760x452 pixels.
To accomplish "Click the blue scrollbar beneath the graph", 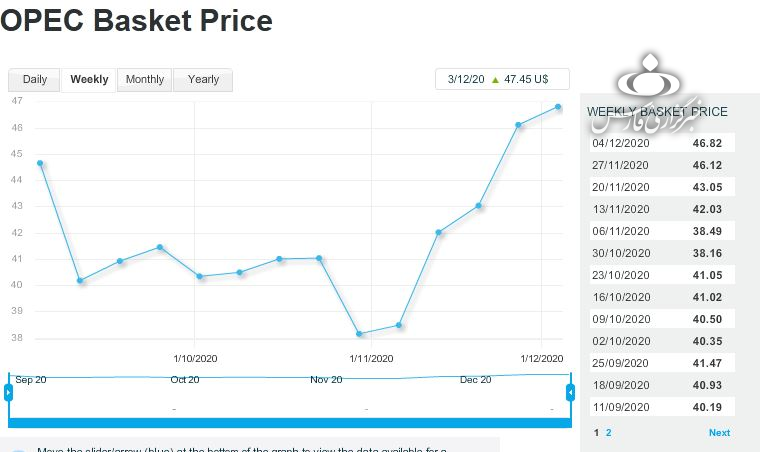I will 290,422.
